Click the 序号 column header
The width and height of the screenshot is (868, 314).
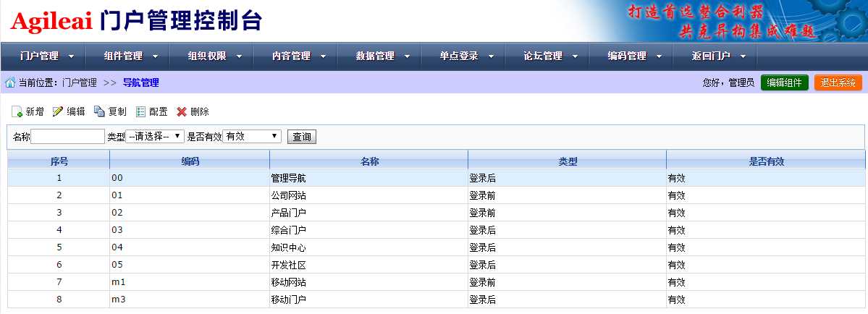point(59,162)
